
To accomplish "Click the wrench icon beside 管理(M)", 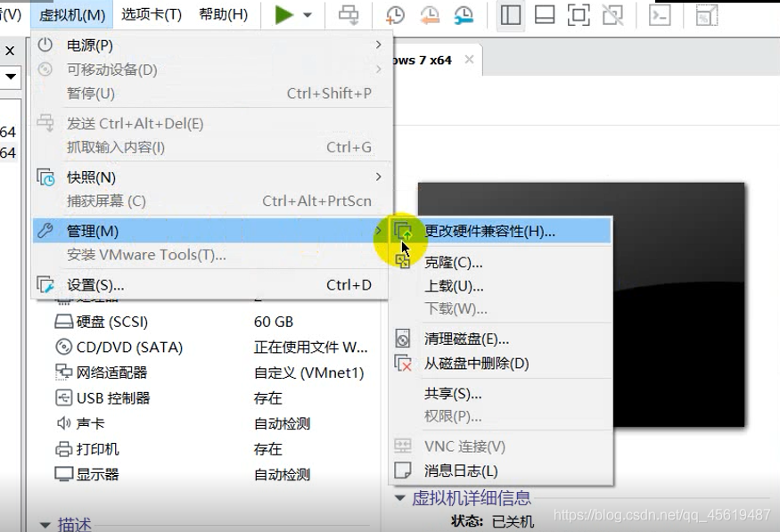I will [x=45, y=231].
